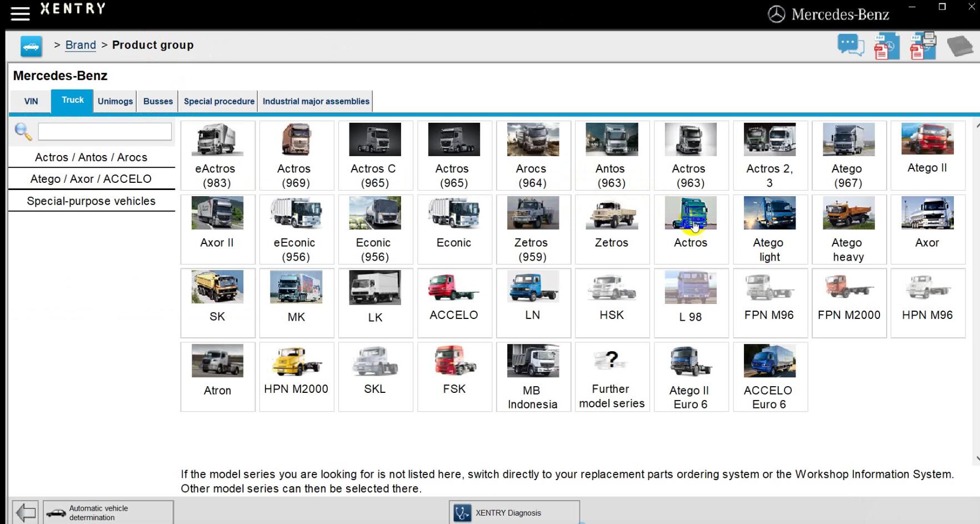Click the XENTRY Diagnosis button
980x524 pixels.
514,512
